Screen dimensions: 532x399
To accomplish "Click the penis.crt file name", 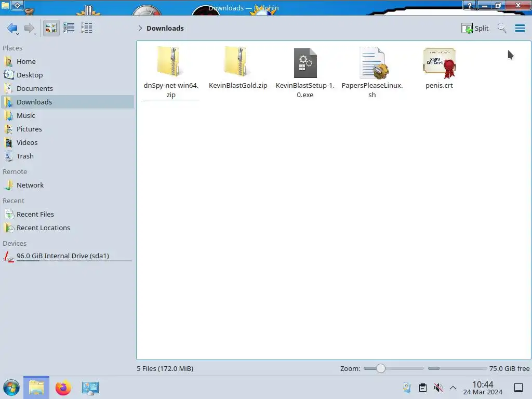I will [439, 86].
